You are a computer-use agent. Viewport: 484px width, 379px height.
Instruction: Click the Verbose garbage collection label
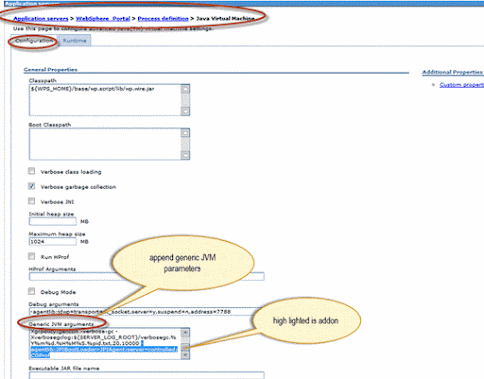[x=78, y=187]
